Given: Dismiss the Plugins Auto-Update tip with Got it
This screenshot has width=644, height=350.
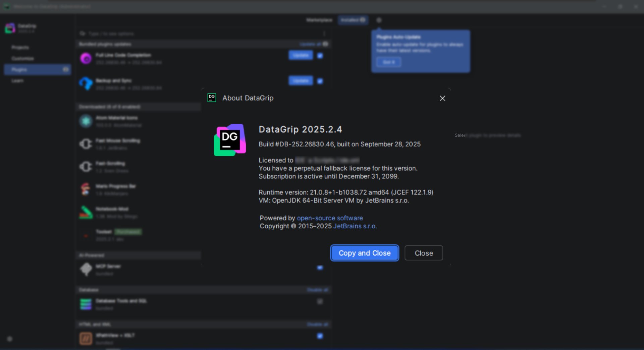Looking at the screenshot, I should click(388, 62).
